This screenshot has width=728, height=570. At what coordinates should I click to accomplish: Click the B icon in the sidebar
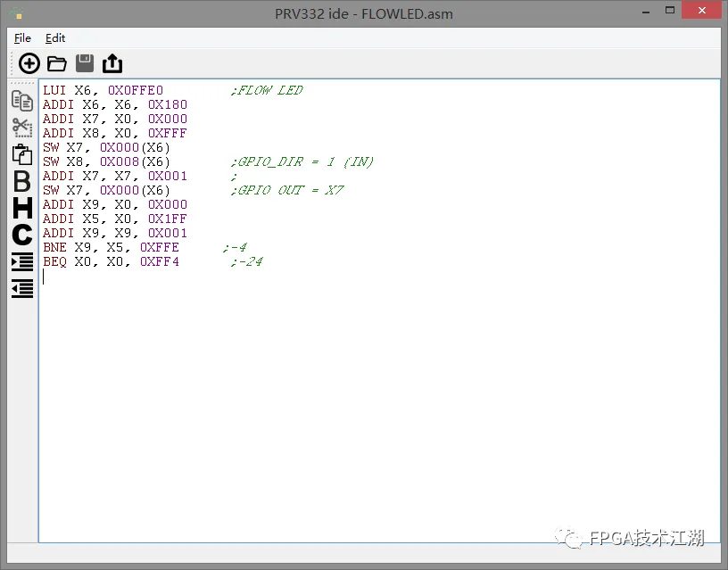click(x=22, y=181)
